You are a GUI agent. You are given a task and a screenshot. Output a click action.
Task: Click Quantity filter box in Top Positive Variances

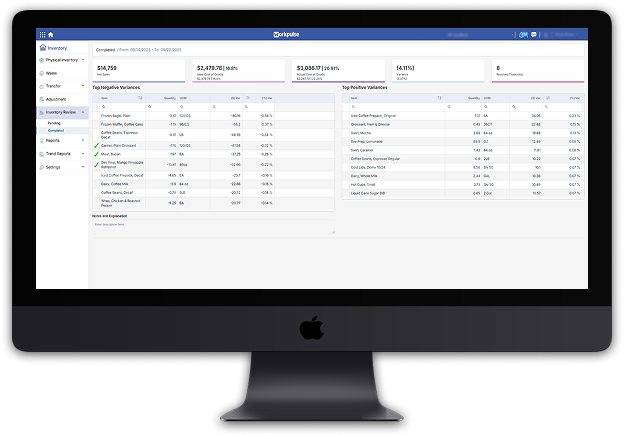[x=463, y=107]
